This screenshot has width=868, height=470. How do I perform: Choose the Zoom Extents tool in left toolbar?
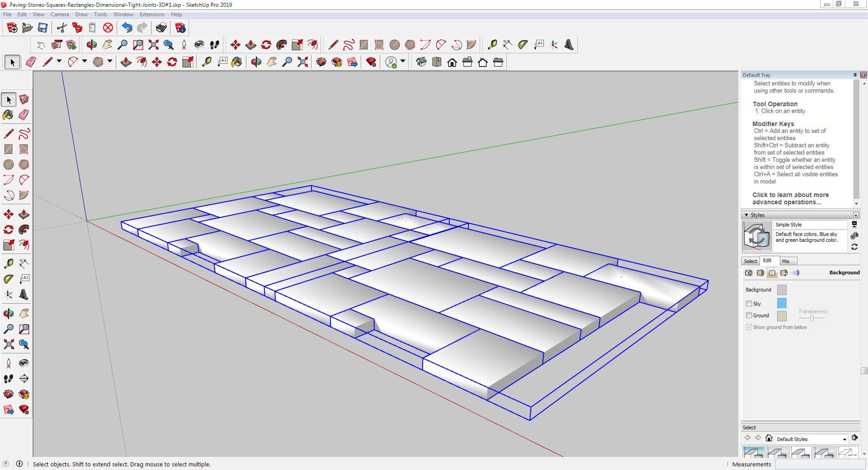tap(8, 345)
